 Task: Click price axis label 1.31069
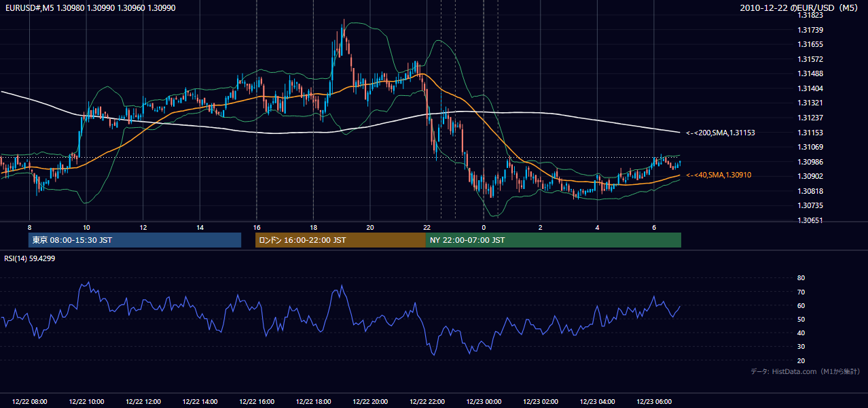pos(810,147)
